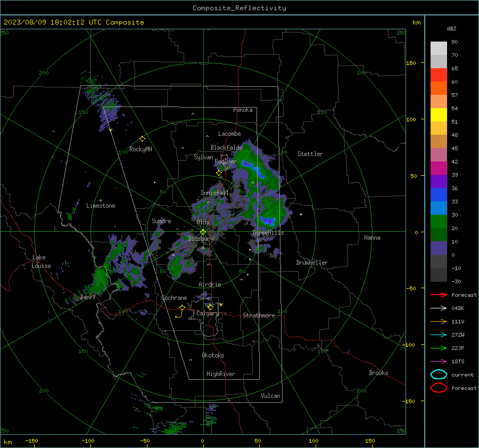Click the yellow diamond marker at RockyMH
The image size is (479, 448).
(x=142, y=139)
